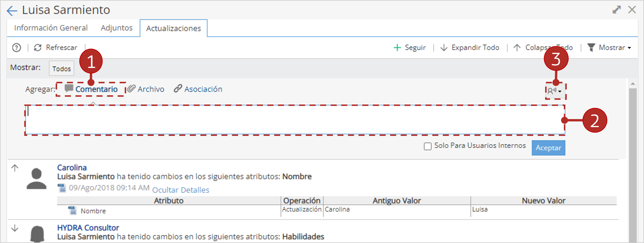Collapse Carolina's update with the up arrow
Image resolution: width=644 pixels, height=243 pixels.
point(15,168)
